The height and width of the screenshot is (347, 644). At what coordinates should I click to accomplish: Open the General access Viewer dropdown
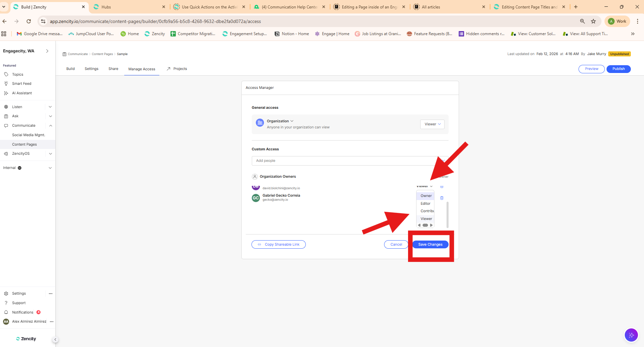tap(432, 124)
